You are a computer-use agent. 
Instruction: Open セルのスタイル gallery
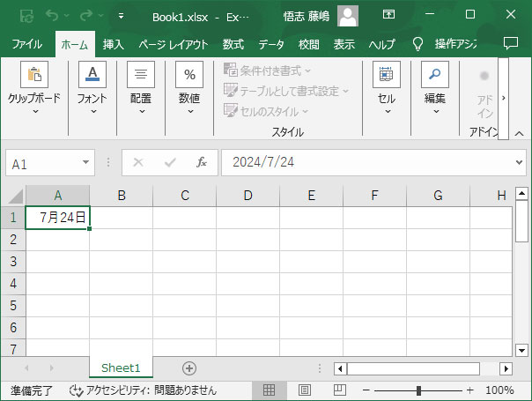tap(266, 111)
